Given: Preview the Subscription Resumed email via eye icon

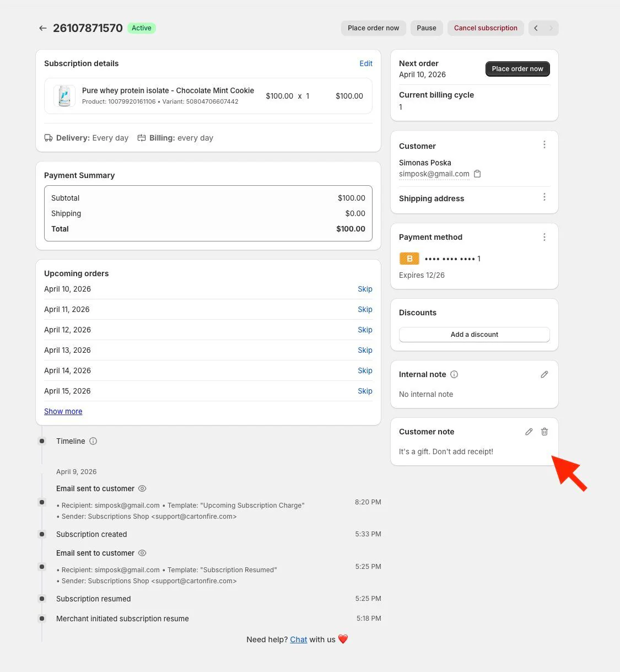Looking at the screenshot, I should pos(142,553).
